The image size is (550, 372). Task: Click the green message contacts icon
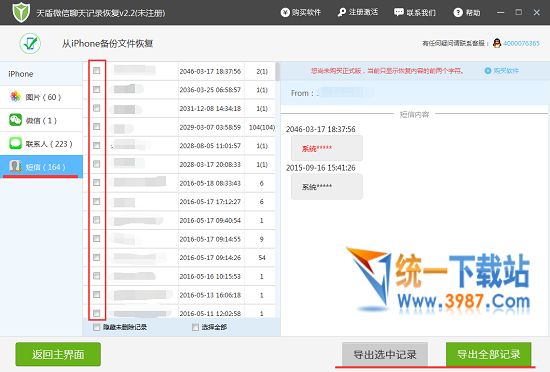(15, 143)
